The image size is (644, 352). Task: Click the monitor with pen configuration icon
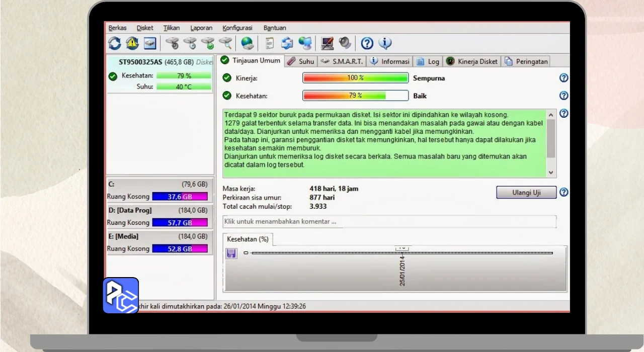click(x=327, y=43)
